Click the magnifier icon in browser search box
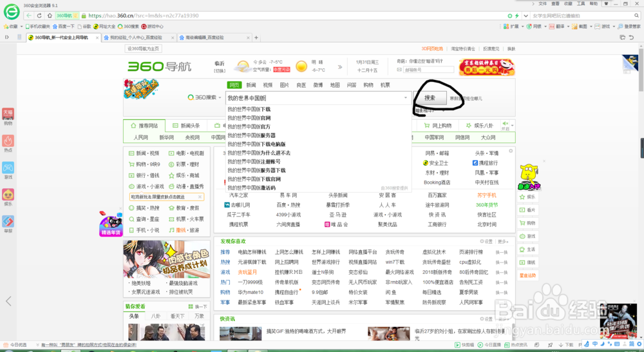644x352 pixels. (x=636, y=15)
